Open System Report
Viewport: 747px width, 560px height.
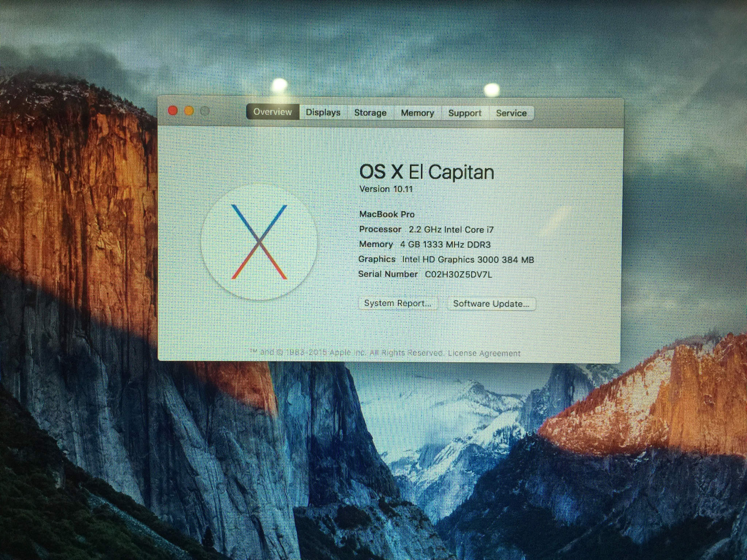click(x=398, y=303)
